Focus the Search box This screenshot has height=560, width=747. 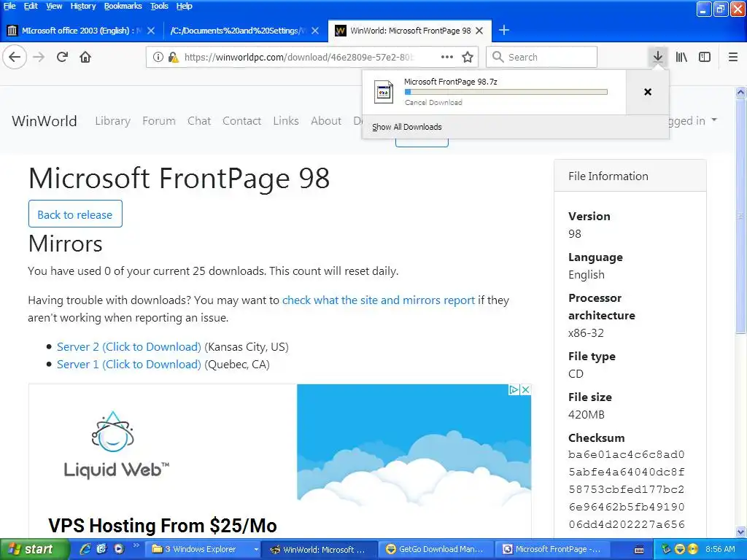coord(542,57)
